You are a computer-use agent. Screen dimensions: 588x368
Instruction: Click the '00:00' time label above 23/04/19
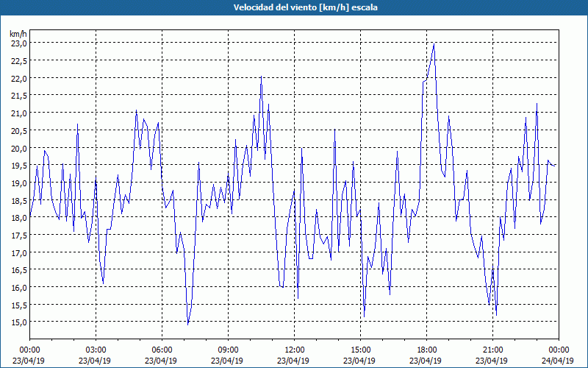[x=29, y=350]
